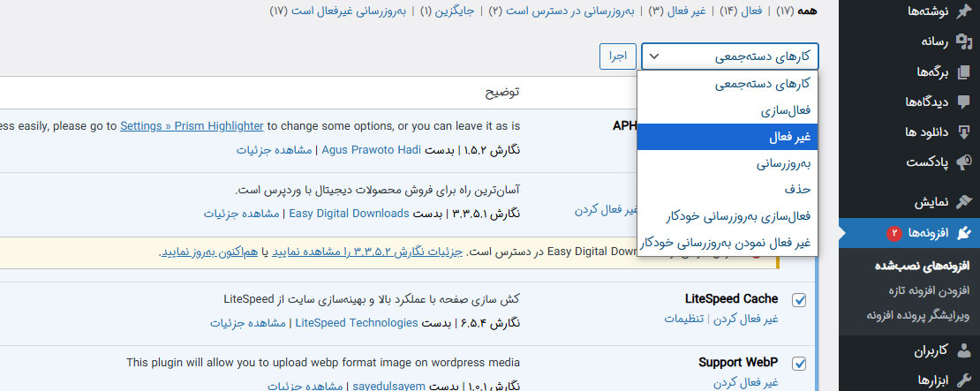980x391 pixels.
Task: Click the برگه‌ها (Pages) icon in sidebar
Action: pyautogui.click(x=964, y=71)
